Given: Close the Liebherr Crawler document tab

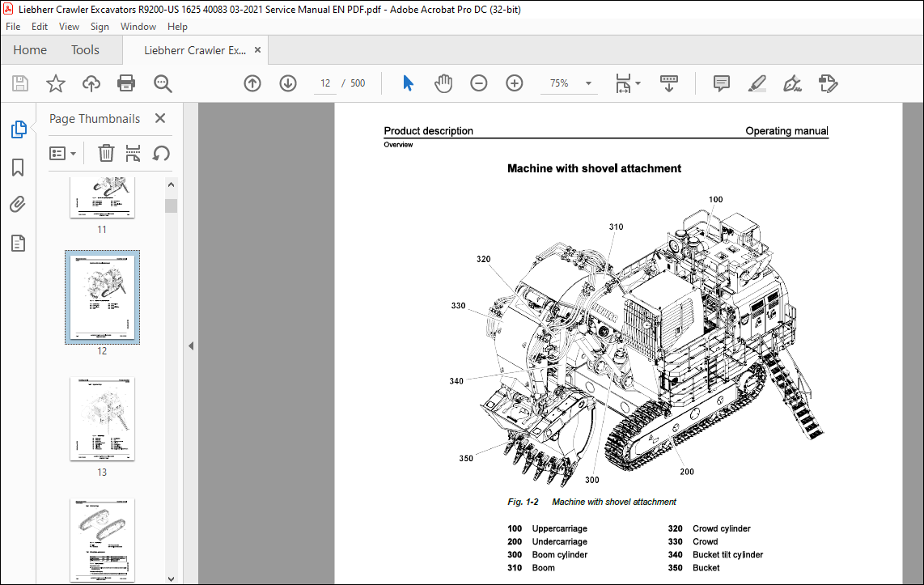Looking at the screenshot, I should [257, 50].
